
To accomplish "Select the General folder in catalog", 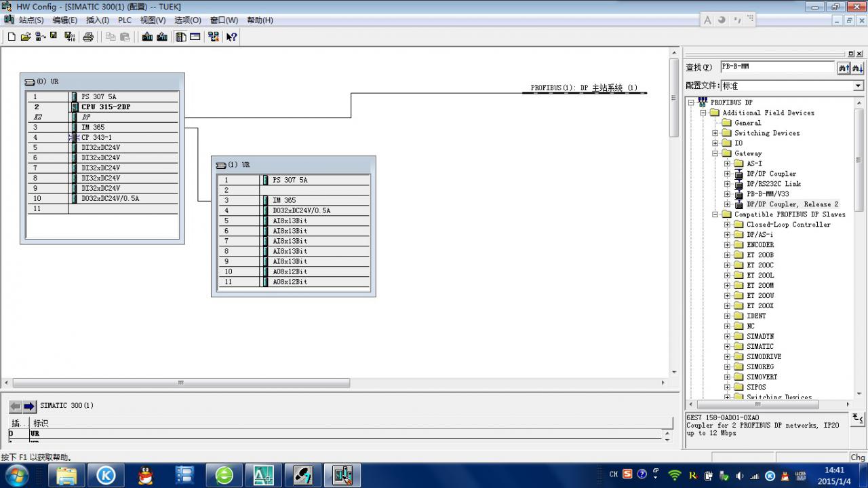I will click(748, 123).
